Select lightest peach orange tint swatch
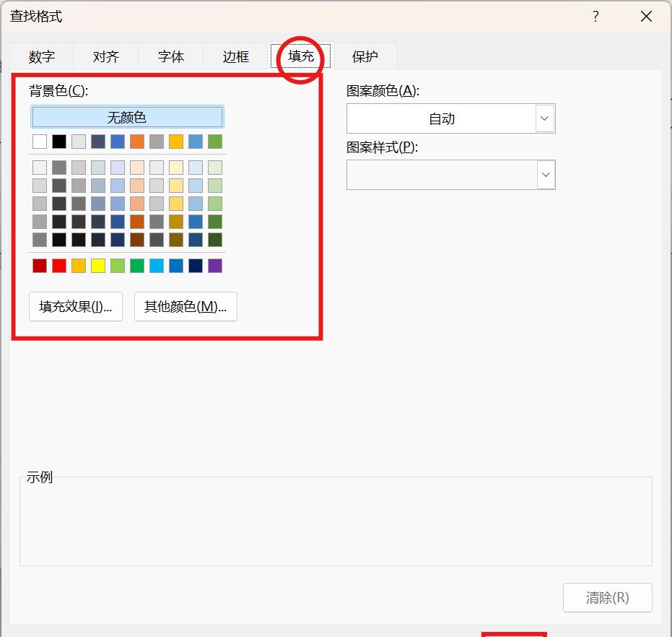 click(137, 168)
